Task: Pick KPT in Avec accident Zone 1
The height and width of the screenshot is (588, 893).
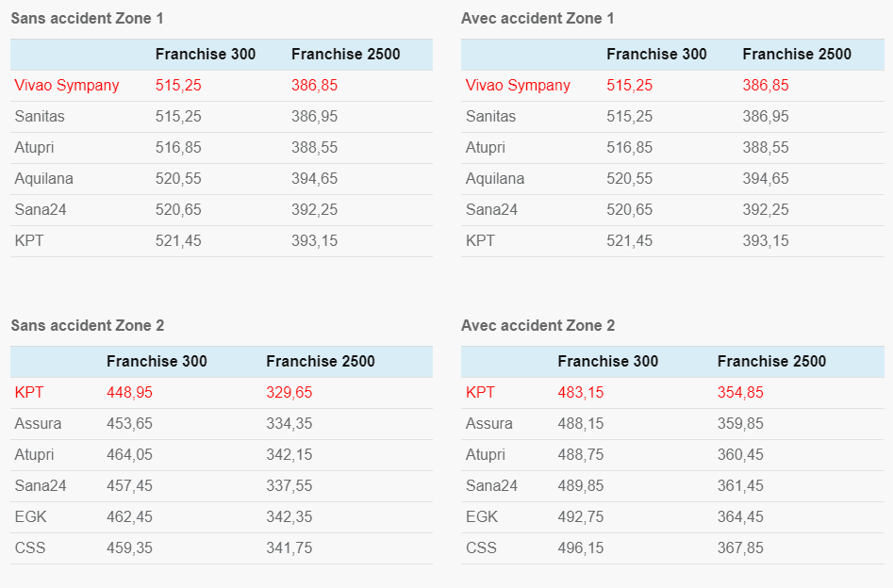Action: (480, 241)
